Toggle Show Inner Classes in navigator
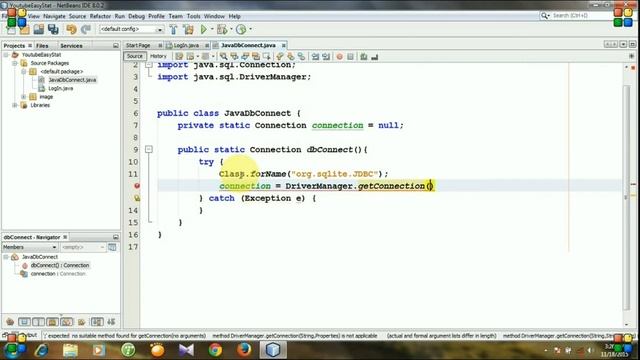 coord(67,322)
